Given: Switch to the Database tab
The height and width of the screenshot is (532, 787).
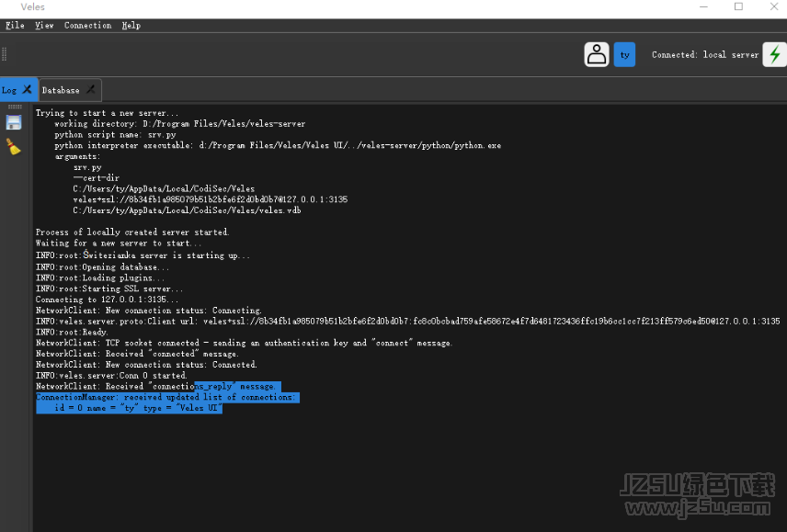Looking at the screenshot, I should point(61,90).
